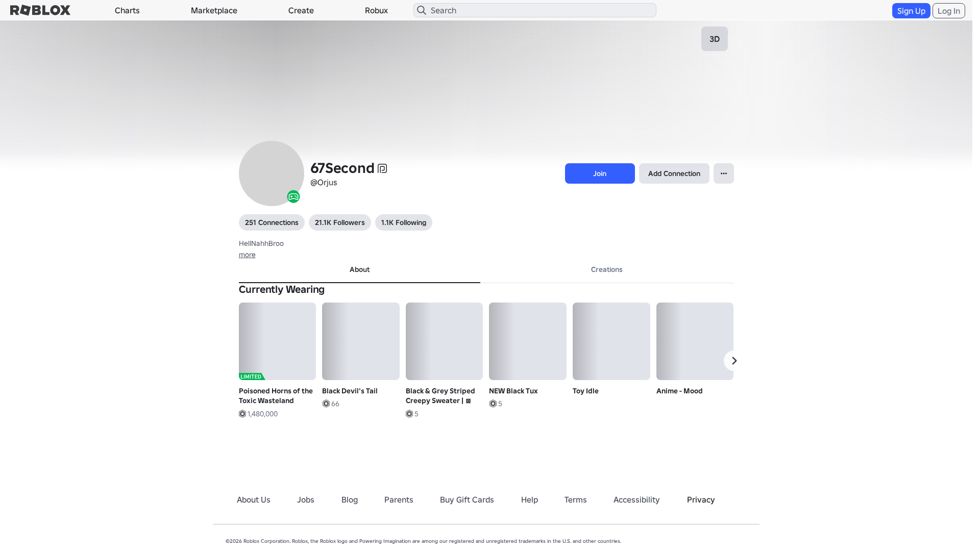Click the Sign Up button

911,11
